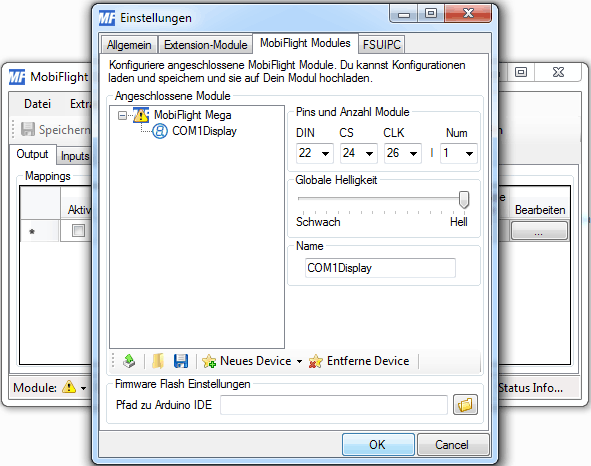
Task: Confirm settings with OK button
Action: click(x=378, y=445)
